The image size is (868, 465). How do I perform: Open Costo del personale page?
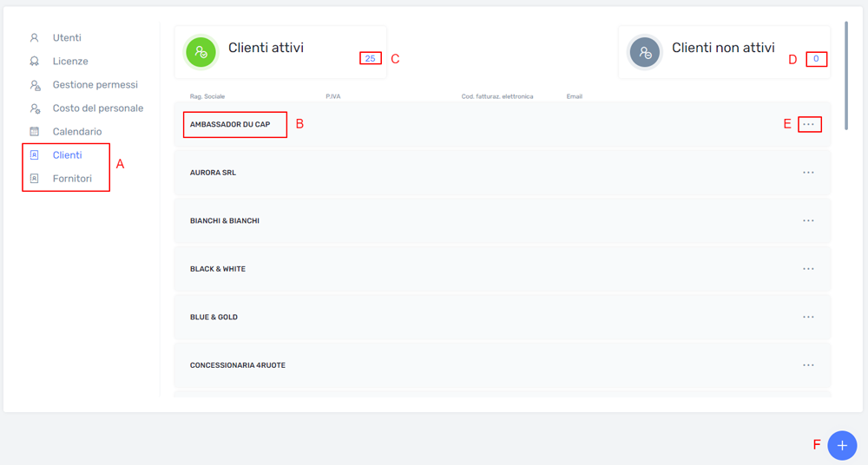coord(98,108)
